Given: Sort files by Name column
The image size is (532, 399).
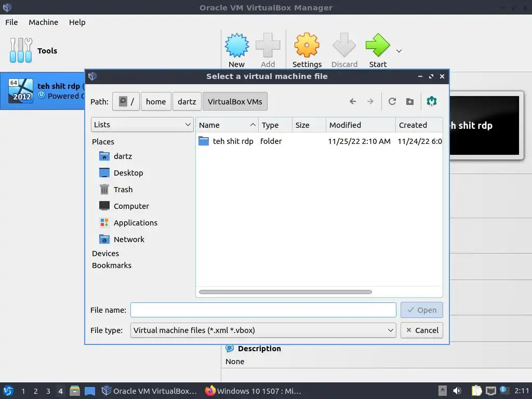Looking at the screenshot, I should pyautogui.click(x=227, y=125).
